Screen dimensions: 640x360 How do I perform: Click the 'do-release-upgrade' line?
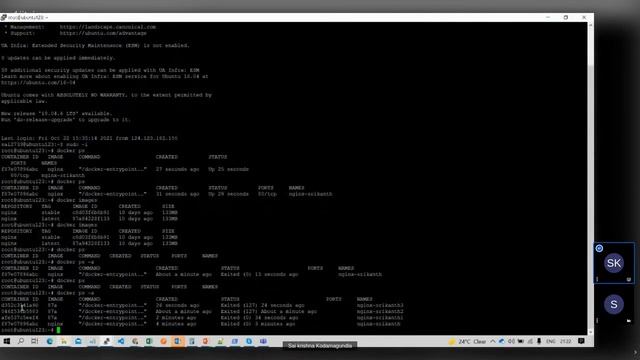[66, 120]
